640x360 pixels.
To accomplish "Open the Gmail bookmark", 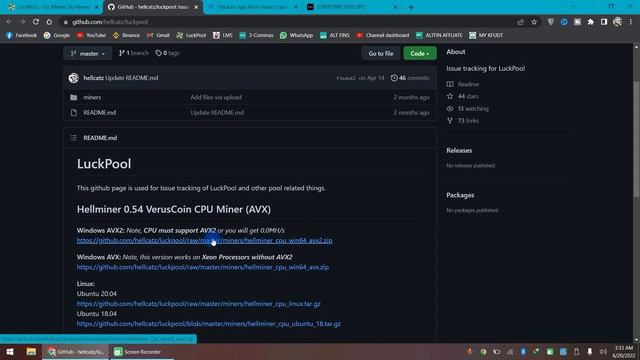I will [158, 36].
